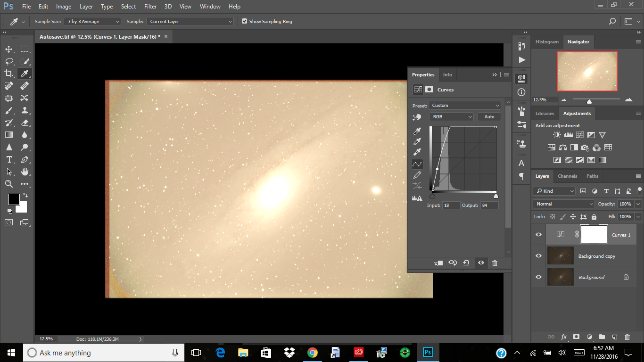Viewport: 644px width, 362px height.
Task: Reset Curves to adjustment defaults
Action: click(466, 263)
